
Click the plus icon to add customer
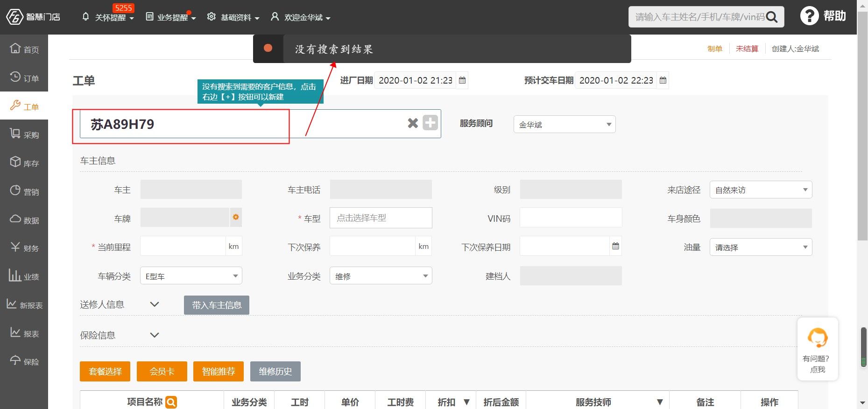coord(430,123)
